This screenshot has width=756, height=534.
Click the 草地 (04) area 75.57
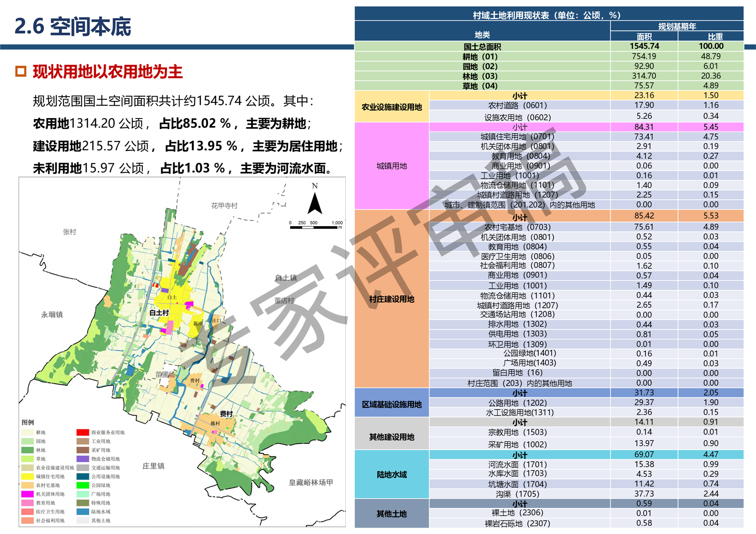(644, 86)
